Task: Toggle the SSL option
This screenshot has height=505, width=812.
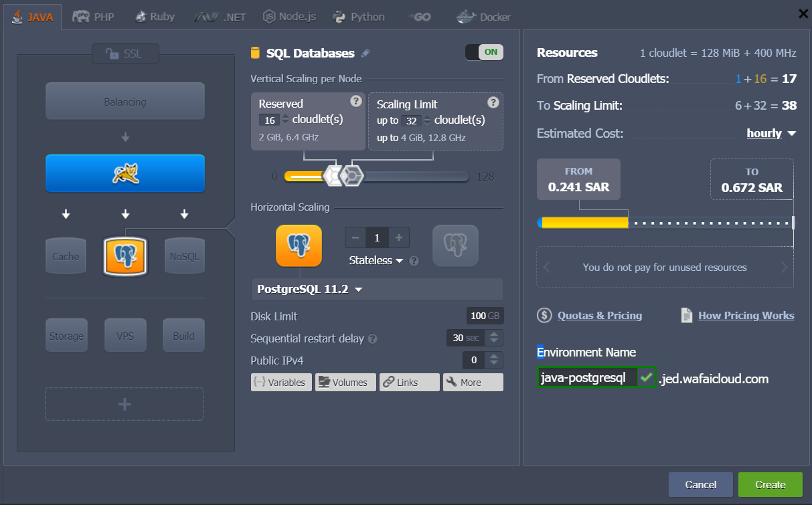Action: click(x=125, y=54)
